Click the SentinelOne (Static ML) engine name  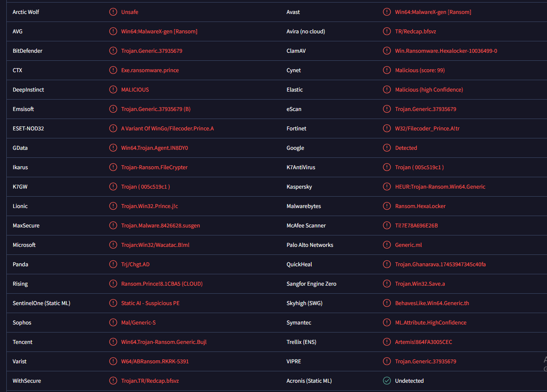click(41, 303)
